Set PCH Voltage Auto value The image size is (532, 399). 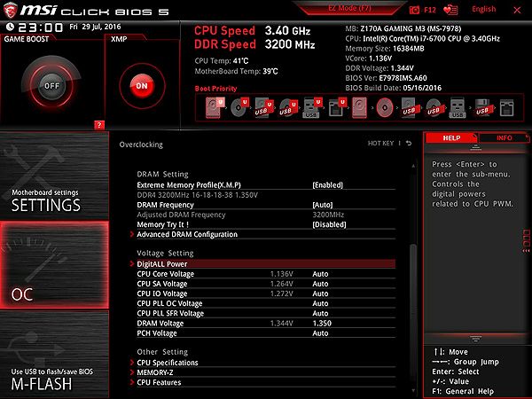[320, 333]
